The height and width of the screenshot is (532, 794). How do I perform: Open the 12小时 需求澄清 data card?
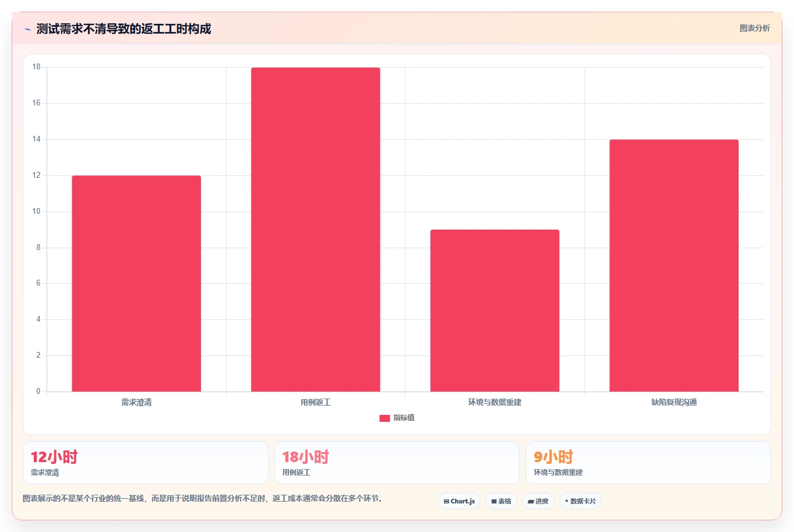[x=146, y=463]
